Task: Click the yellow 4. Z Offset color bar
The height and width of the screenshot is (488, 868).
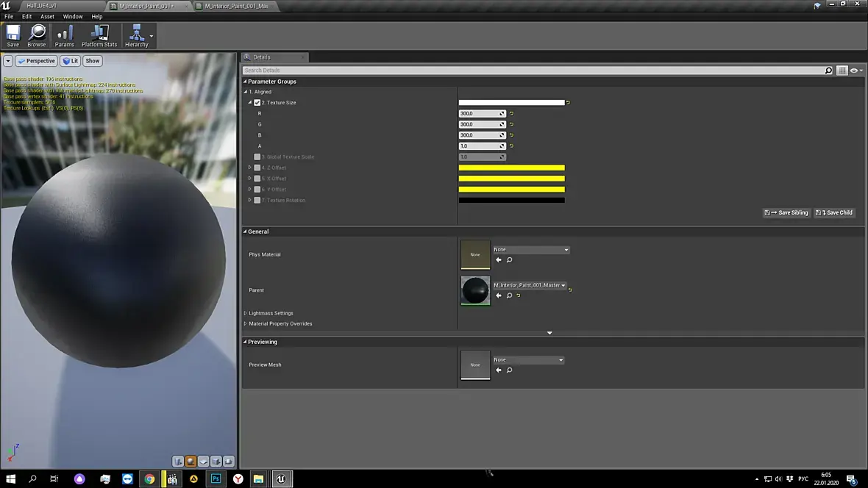Action: [511, 168]
